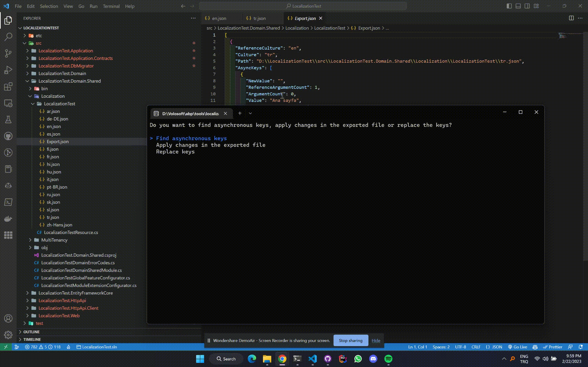Open the Search view in activity bar
This screenshot has width=588, height=367.
click(x=8, y=36)
